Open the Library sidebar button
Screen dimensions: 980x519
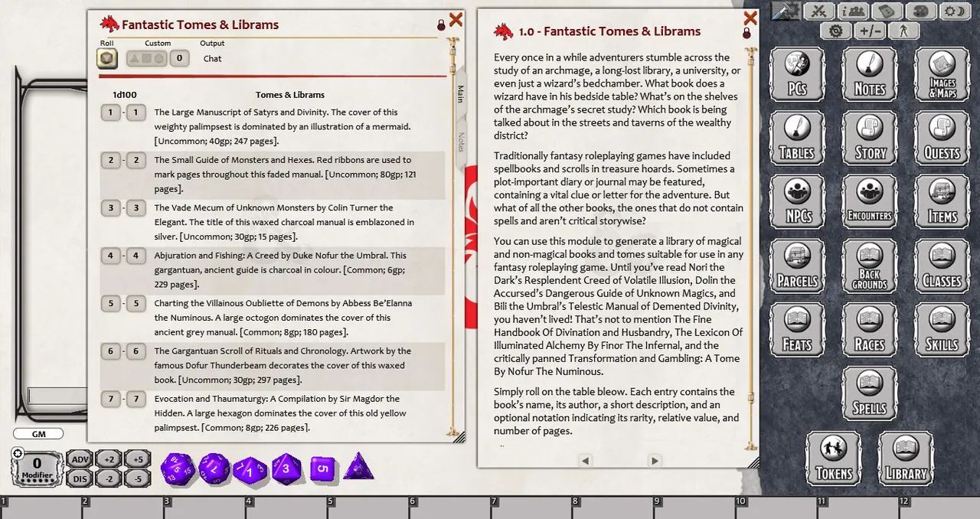click(906, 459)
